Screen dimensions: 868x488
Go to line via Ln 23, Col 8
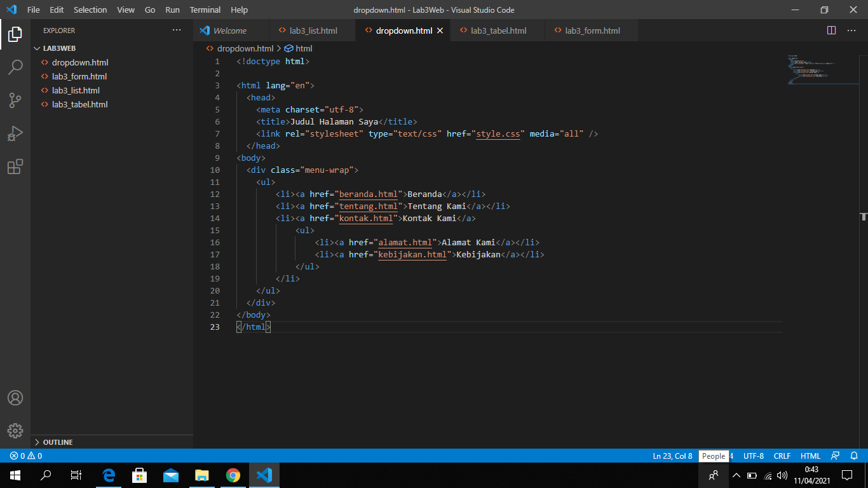tap(673, 456)
